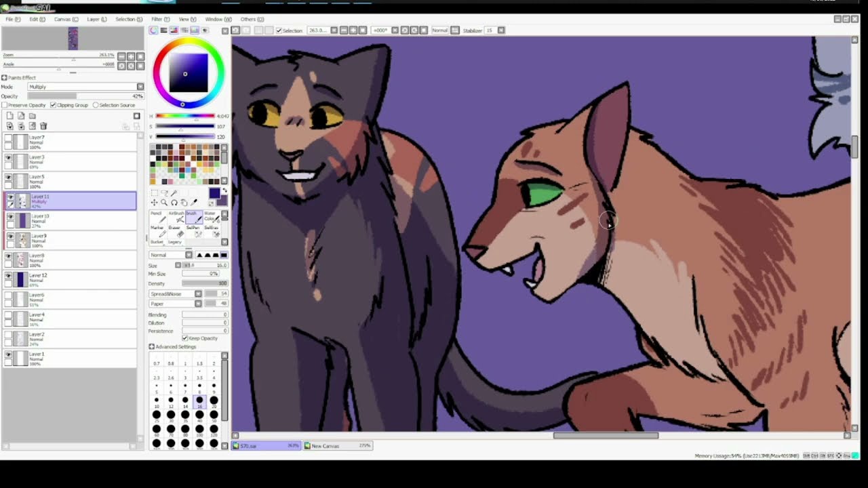This screenshot has width=868, height=488.
Task: Select the Marker tool
Action: (x=157, y=230)
